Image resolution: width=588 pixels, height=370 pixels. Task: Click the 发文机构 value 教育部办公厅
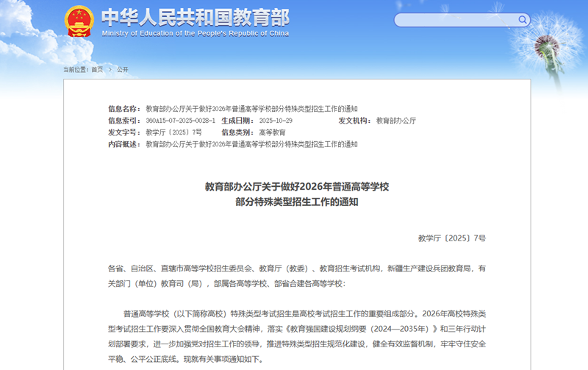pyautogui.click(x=395, y=121)
